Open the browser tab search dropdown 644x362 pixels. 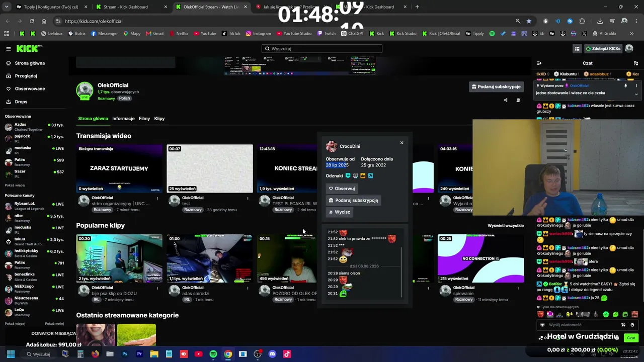[x=7, y=7]
